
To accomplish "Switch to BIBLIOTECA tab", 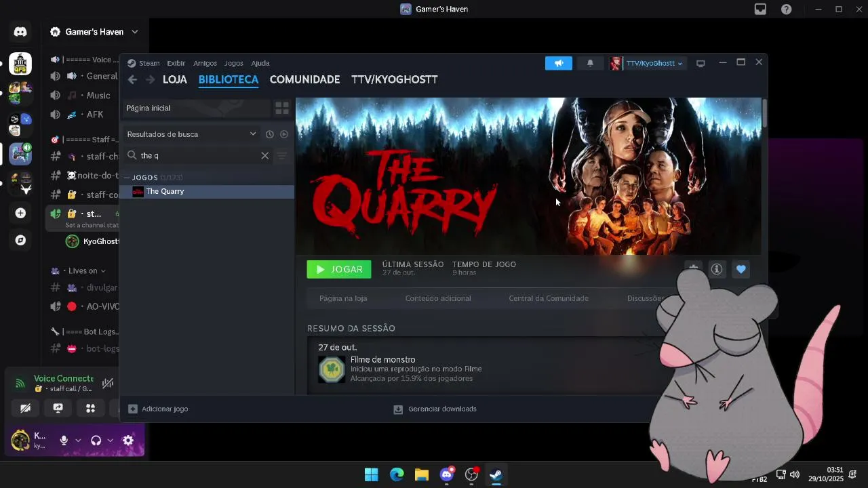I will pyautogui.click(x=228, y=79).
